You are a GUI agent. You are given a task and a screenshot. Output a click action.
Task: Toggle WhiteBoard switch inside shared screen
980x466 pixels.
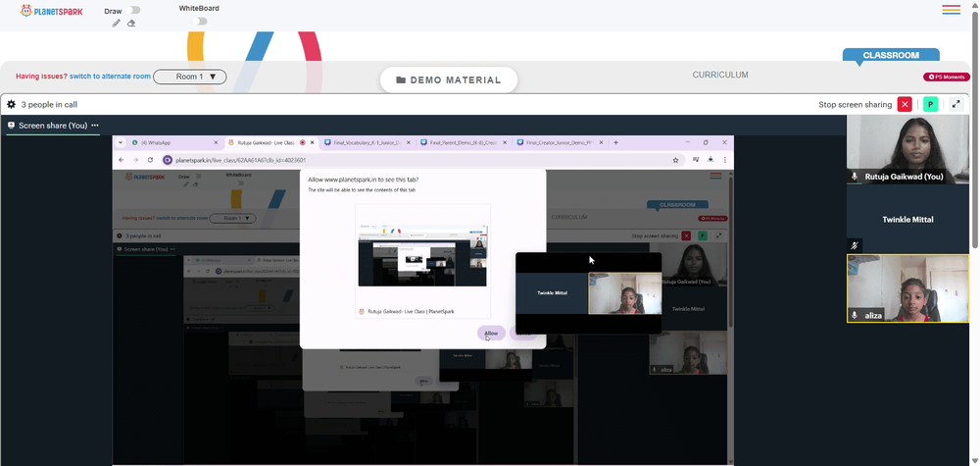point(238,183)
